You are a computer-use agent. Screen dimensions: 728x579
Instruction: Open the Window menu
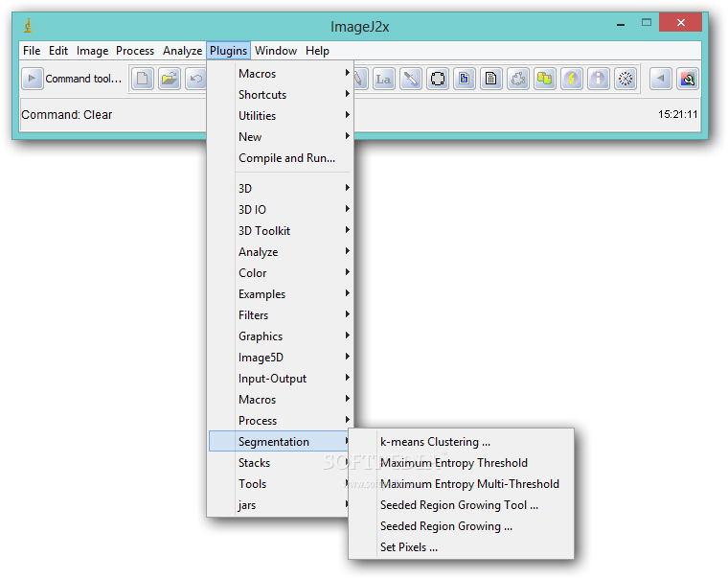pos(276,51)
